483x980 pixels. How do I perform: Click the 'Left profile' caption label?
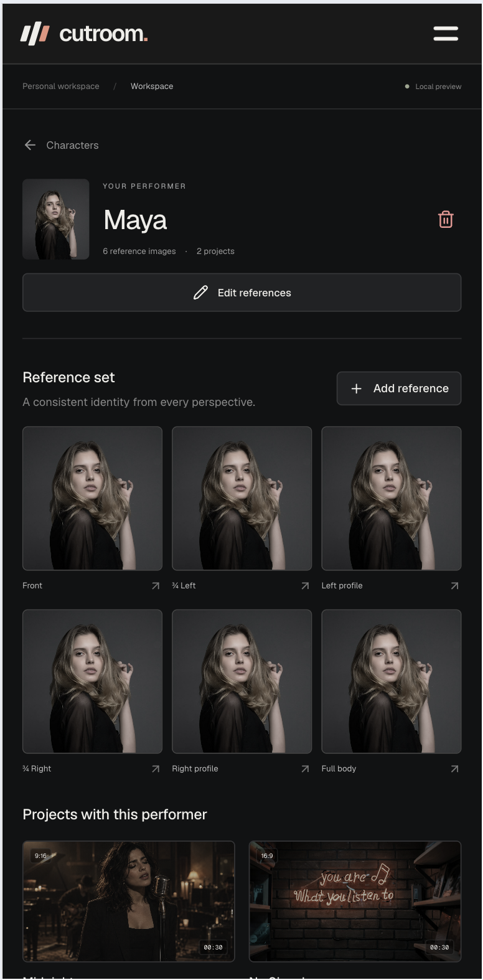[342, 586]
